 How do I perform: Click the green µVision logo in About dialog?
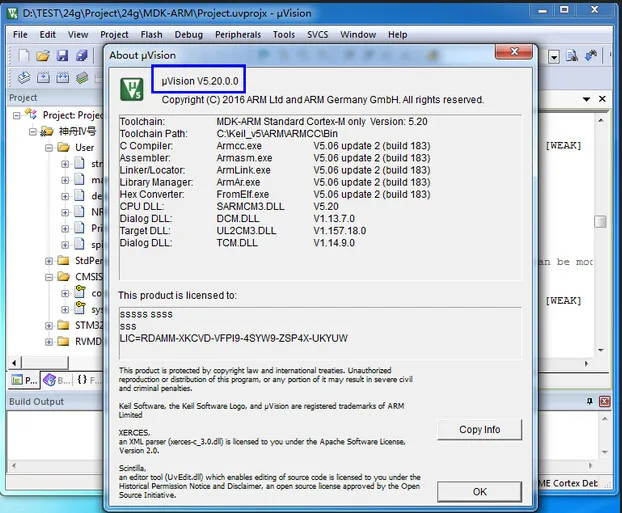[x=131, y=89]
